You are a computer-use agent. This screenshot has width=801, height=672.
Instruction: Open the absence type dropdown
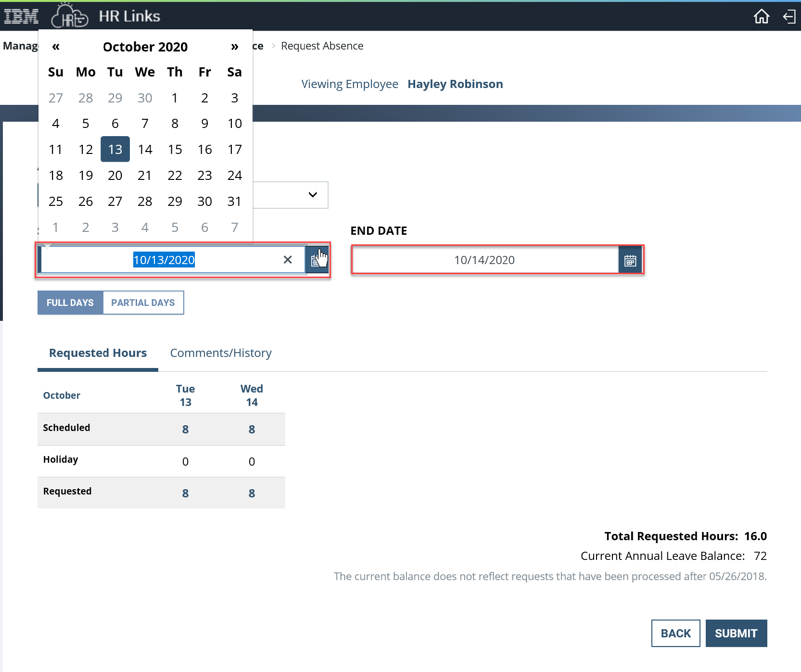pyautogui.click(x=312, y=195)
